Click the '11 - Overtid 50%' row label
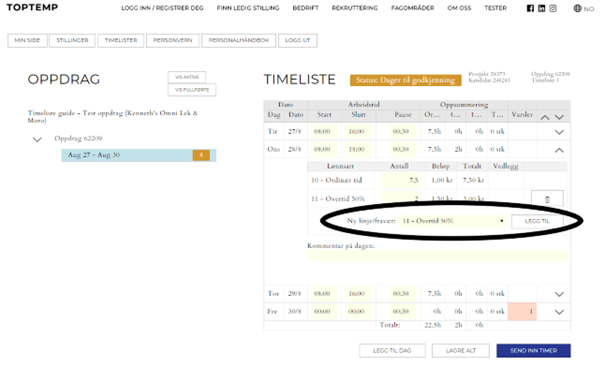The width and height of the screenshot is (605, 381). pos(338,199)
